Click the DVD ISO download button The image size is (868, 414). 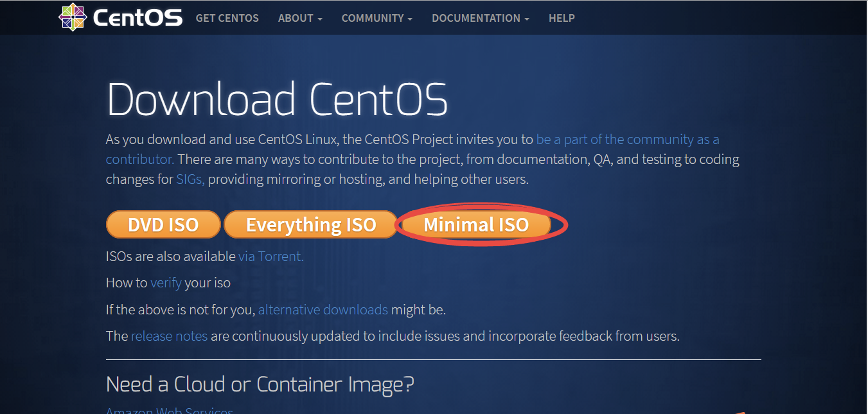163,224
